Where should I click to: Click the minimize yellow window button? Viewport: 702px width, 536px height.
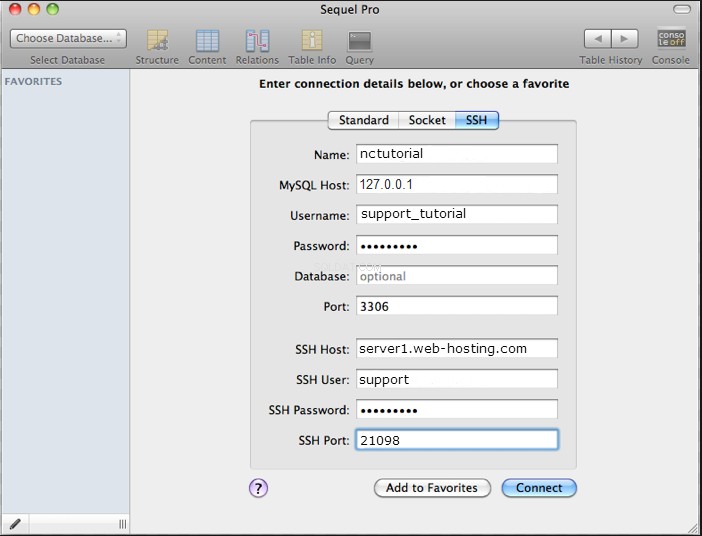point(34,9)
